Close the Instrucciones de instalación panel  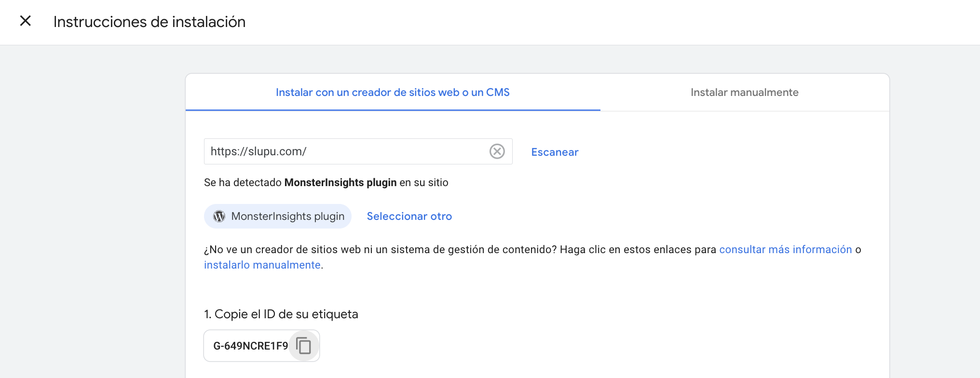pos(26,21)
